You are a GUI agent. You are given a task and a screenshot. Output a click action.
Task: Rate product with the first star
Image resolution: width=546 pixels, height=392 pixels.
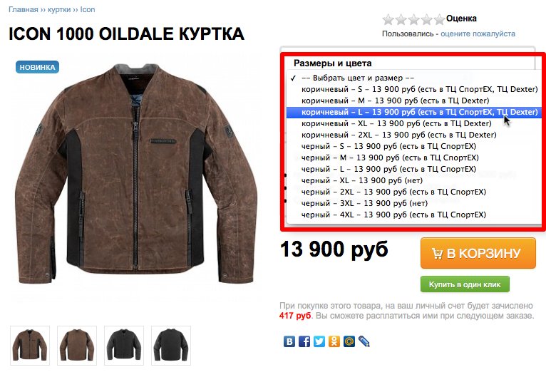point(388,19)
